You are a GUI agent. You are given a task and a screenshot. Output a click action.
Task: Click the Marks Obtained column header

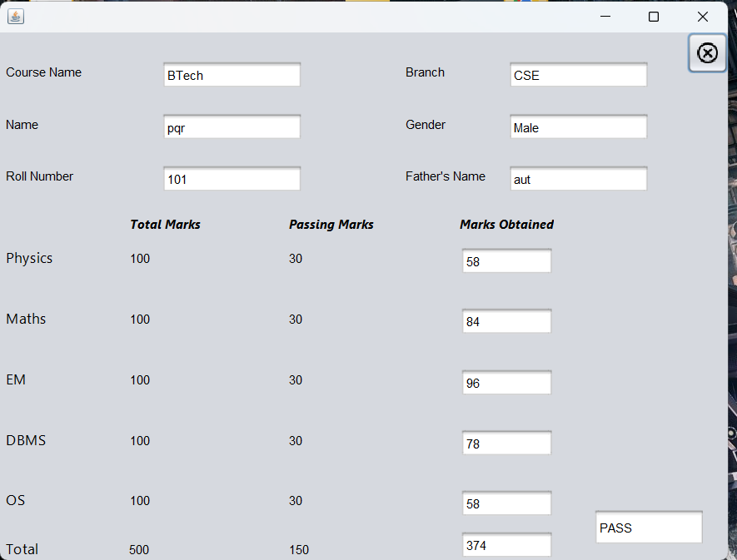pyautogui.click(x=506, y=224)
